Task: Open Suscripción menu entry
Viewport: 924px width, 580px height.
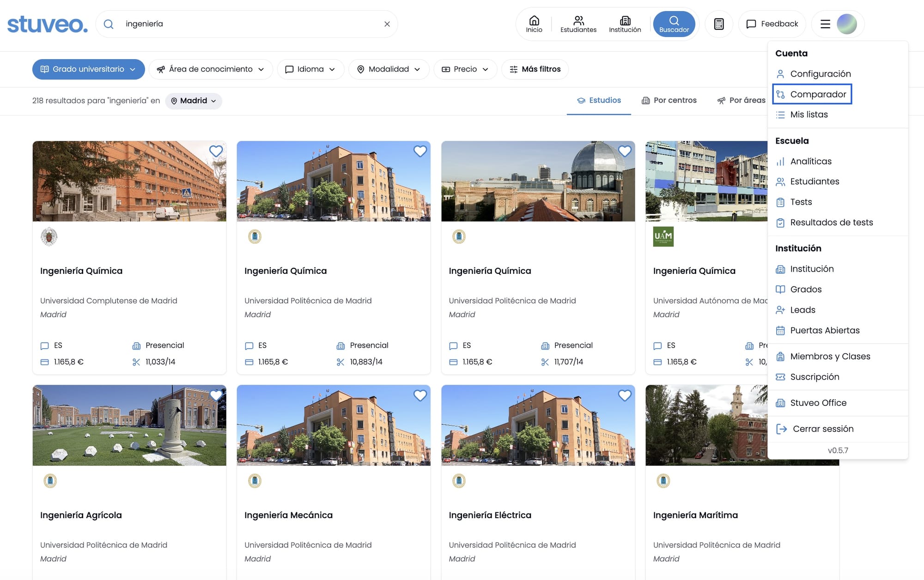Action: [x=808, y=377]
